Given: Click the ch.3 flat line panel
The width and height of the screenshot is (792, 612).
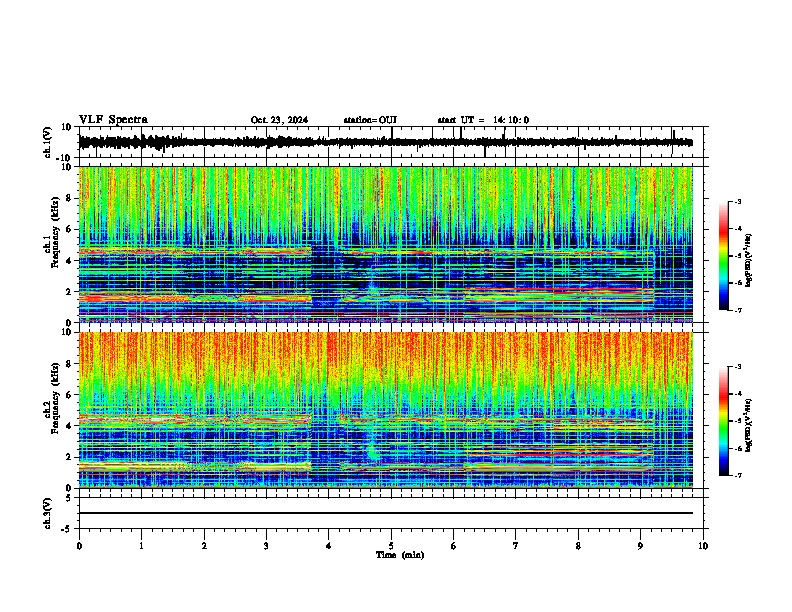Looking at the screenshot, I should (393, 513).
